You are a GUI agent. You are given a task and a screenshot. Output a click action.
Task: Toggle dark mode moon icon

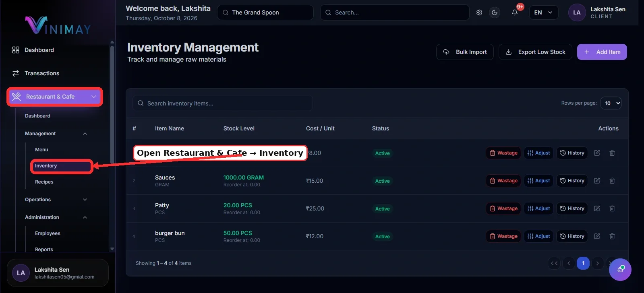pyautogui.click(x=495, y=12)
